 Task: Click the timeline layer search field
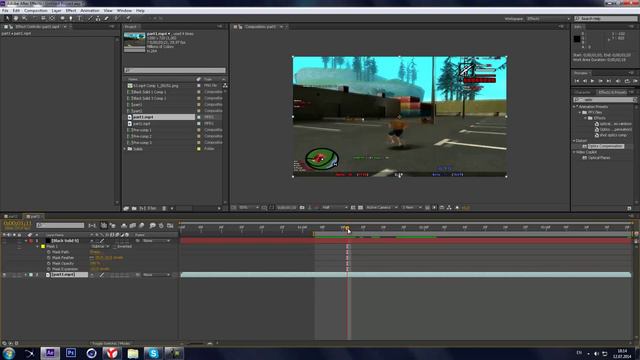[x=60, y=225]
